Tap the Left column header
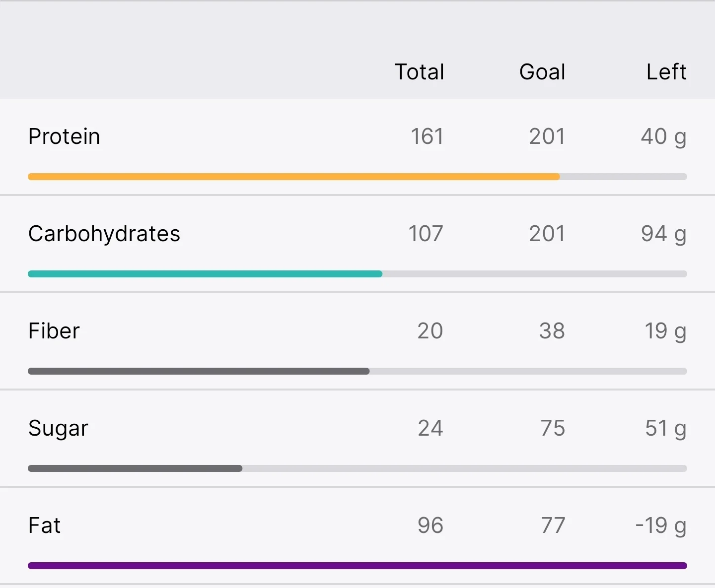This screenshot has width=715, height=588. click(x=666, y=72)
